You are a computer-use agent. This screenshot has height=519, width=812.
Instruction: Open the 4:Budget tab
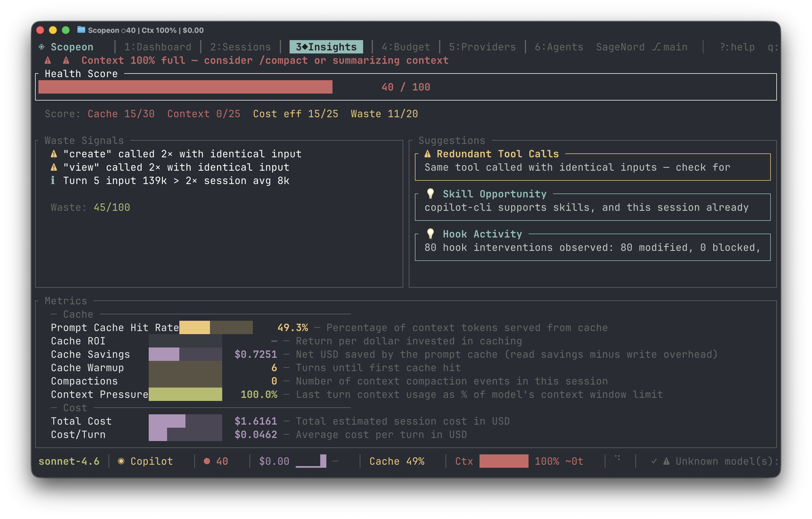tap(406, 47)
